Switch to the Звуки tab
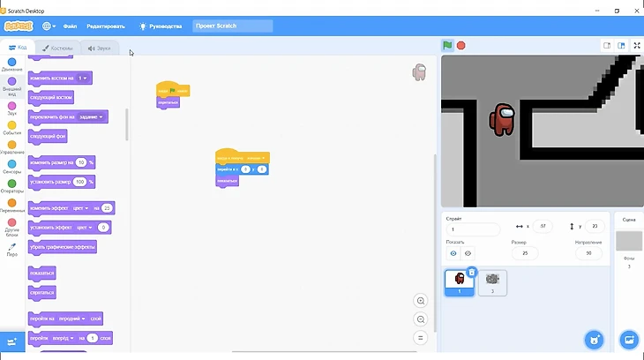Screen dimensions: 644x360 (x=99, y=48)
